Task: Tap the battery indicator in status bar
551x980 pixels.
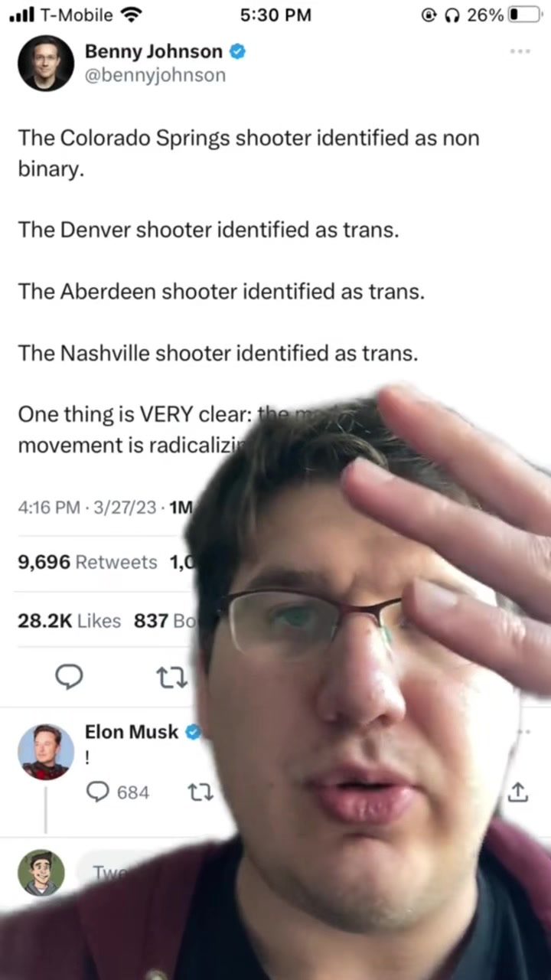Action: pos(524,15)
